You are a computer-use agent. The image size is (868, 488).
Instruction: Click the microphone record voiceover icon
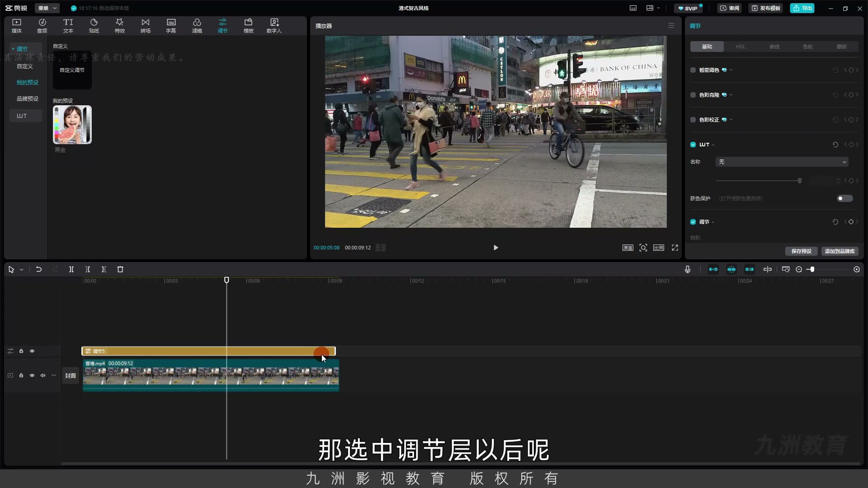pyautogui.click(x=688, y=269)
